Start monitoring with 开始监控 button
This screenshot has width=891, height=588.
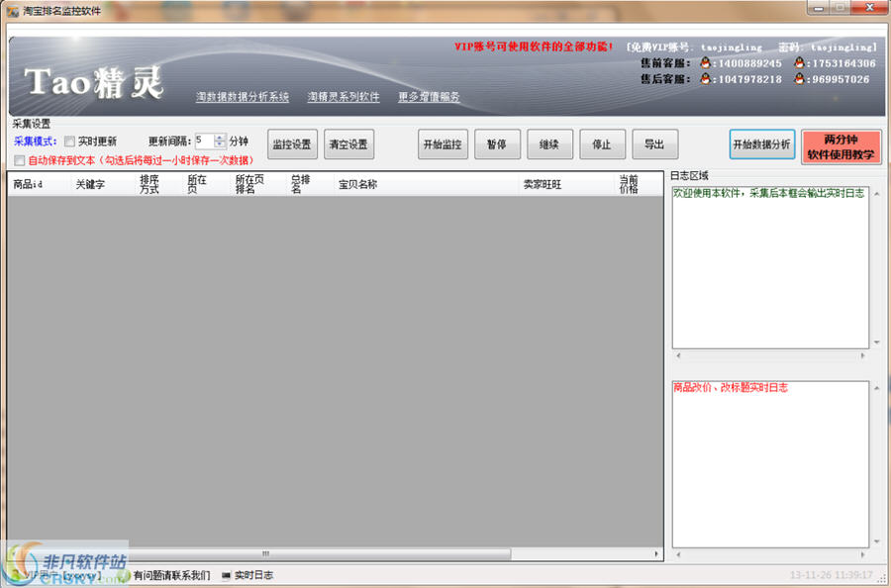443,145
